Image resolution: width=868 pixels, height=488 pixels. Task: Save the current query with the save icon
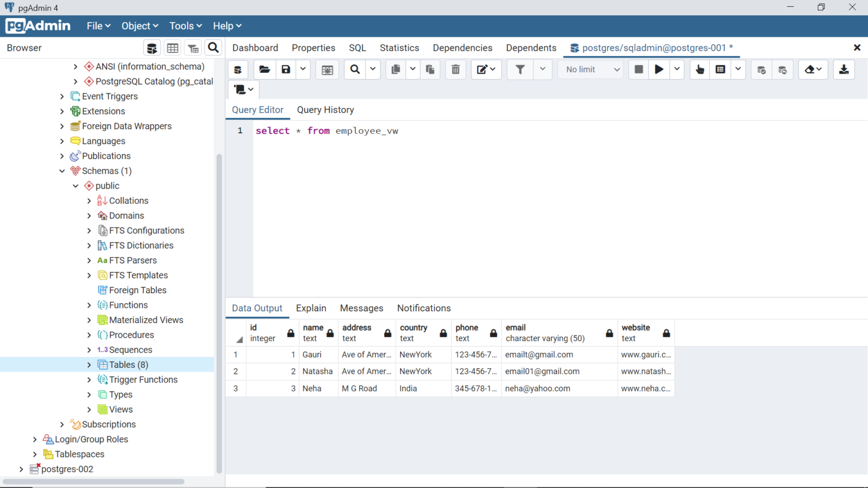[285, 69]
